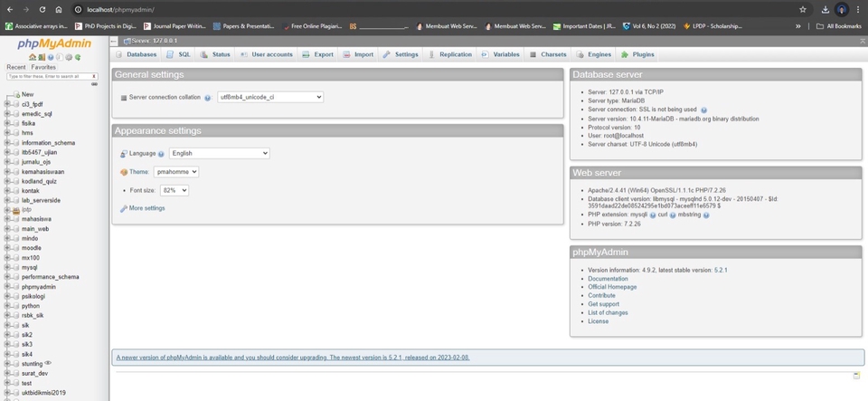Open the Theme dropdown
Image resolution: width=868 pixels, height=401 pixels.
tap(176, 172)
